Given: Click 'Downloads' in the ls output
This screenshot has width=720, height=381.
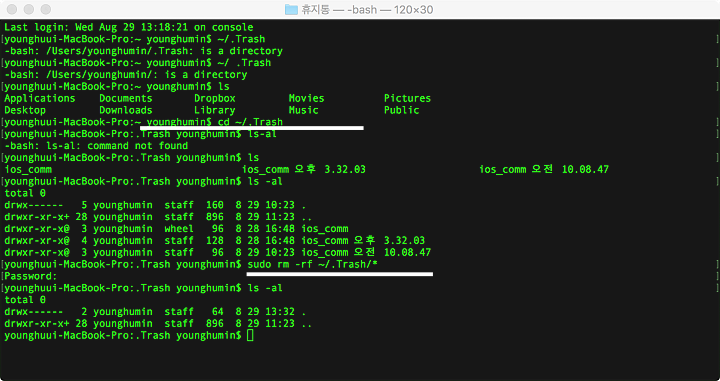Looking at the screenshot, I should pyautogui.click(x=125, y=110).
